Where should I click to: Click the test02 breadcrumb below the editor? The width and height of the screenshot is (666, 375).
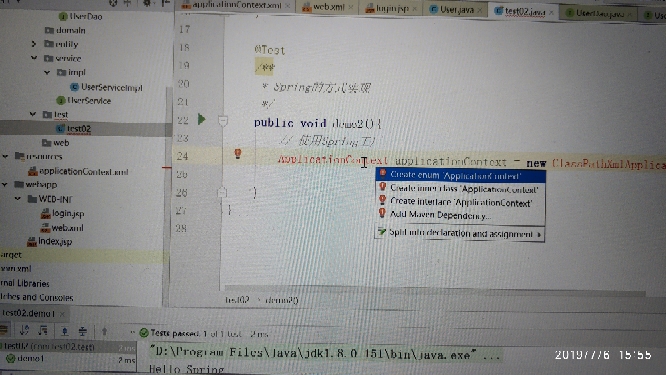tap(237, 300)
